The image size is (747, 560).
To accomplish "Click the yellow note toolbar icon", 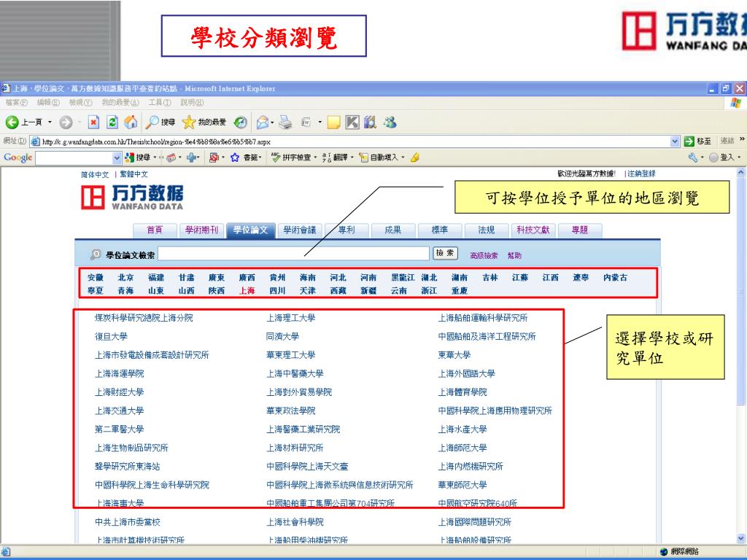I will 333,122.
